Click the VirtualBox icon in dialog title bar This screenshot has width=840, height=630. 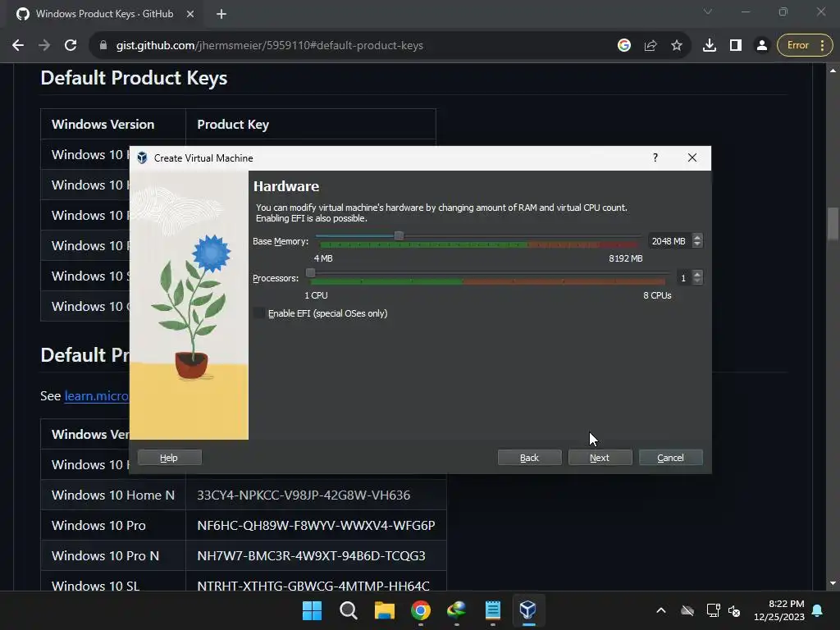pyautogui.click(x=142, y=157)
